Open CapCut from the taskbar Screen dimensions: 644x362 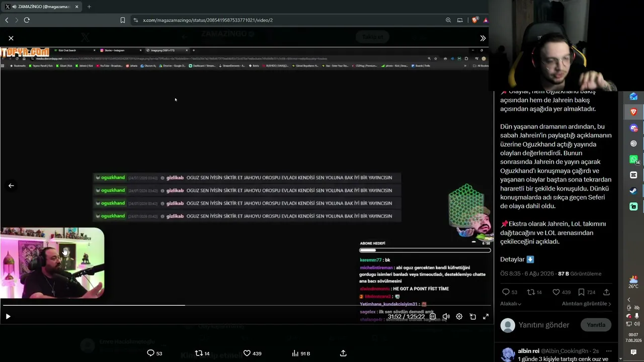633,175
